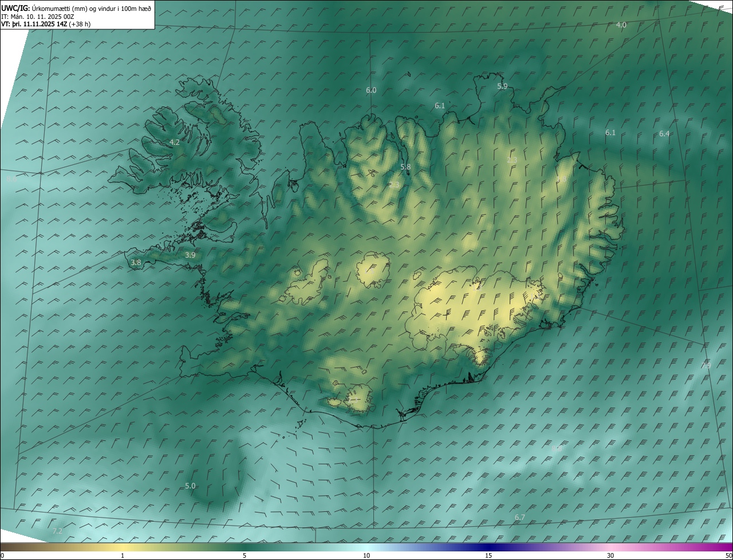Click the light pink colour band above tick 30
This screenshot has width=733, height=560.
(610, 547)
